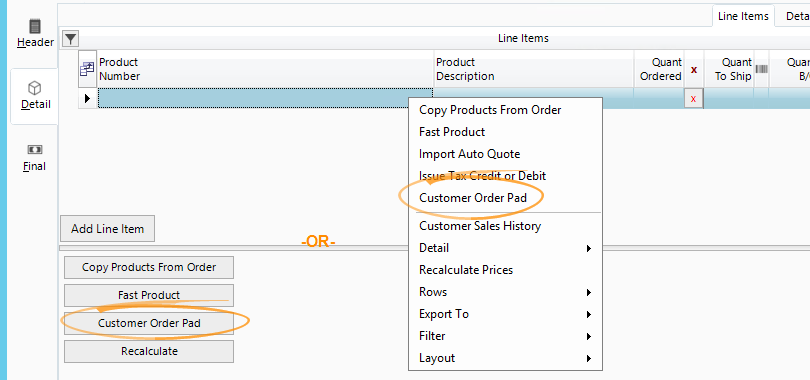This screenshot has width=810, height=380.
Task: Click the Fast Product button
Action: (x=149, y=295)
